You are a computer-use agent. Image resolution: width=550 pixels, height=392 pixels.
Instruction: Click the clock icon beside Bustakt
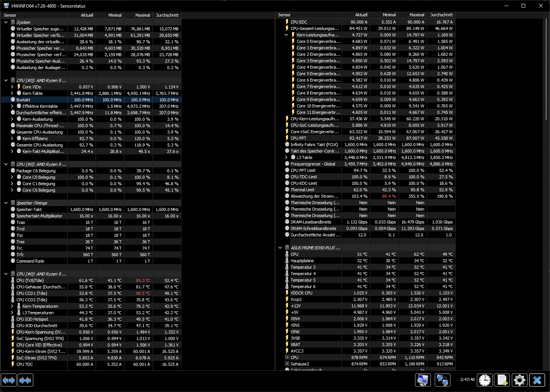(x=13, y=100)
